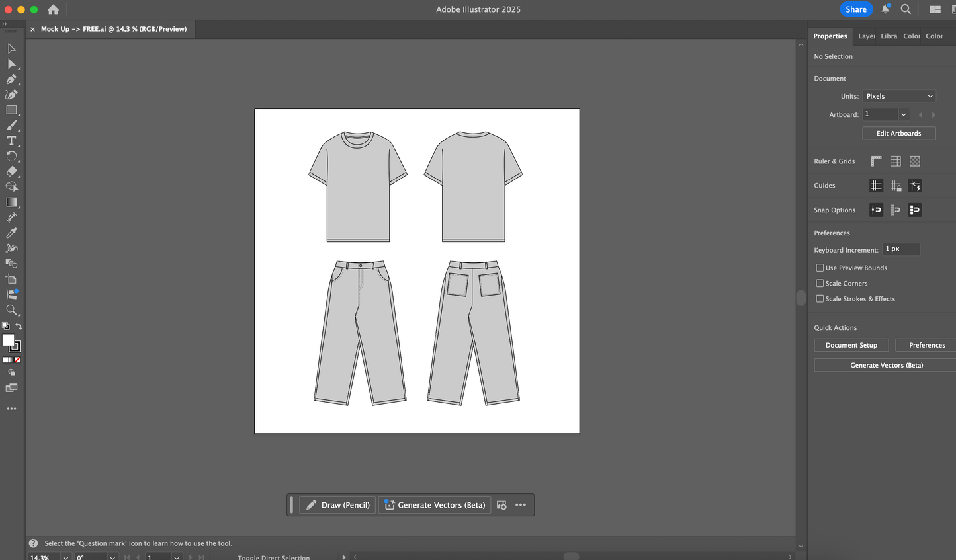Open the Rulers & Grids ruler icon
Viewport: 956px width, 560px height.
876,161
